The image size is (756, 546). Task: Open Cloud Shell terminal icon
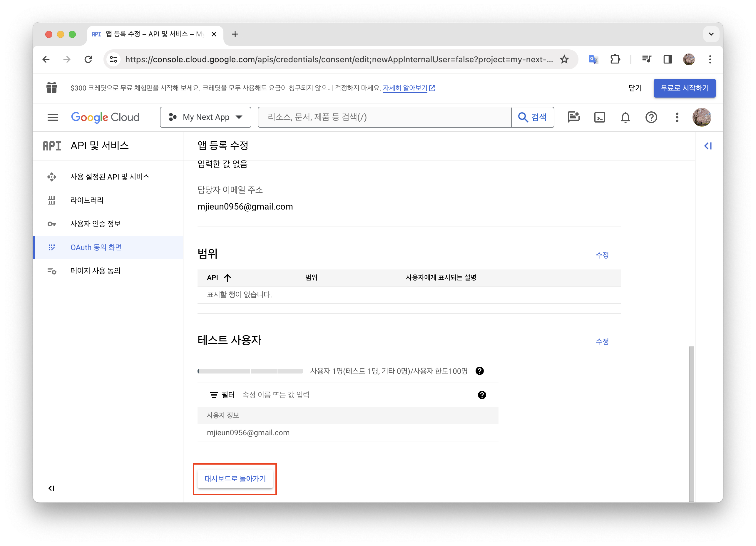click(x=599, y=117)
